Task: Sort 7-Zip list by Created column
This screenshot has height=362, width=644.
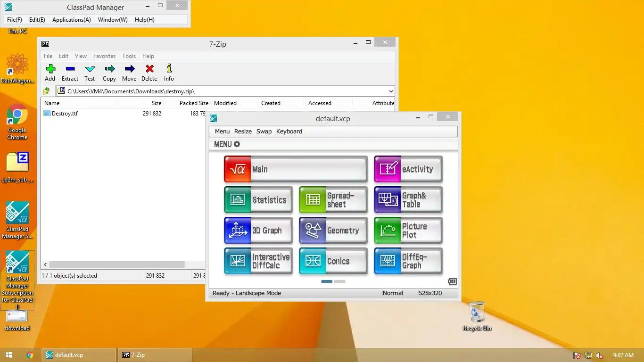Action: pyautogui.click(x=281, y=103)
